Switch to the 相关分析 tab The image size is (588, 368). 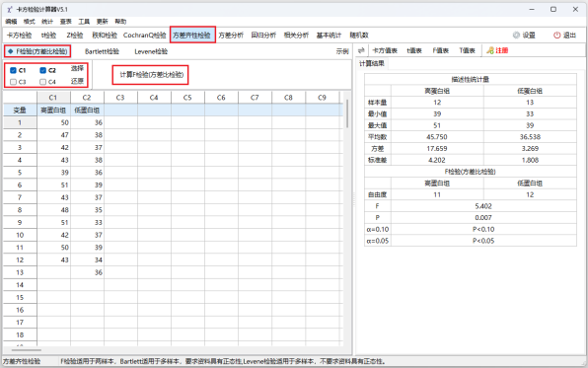click(x=296, y=36)
